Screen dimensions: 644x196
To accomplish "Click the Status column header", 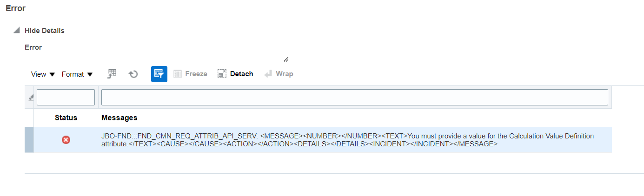I will tap(66, 118).
